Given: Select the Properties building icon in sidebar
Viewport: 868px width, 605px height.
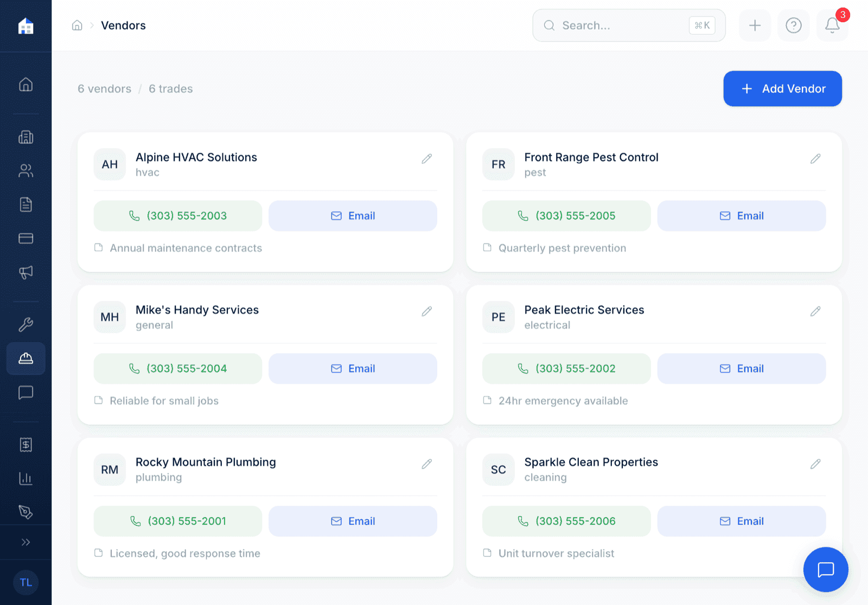Looking at the screenshot, I should [25, 137].
